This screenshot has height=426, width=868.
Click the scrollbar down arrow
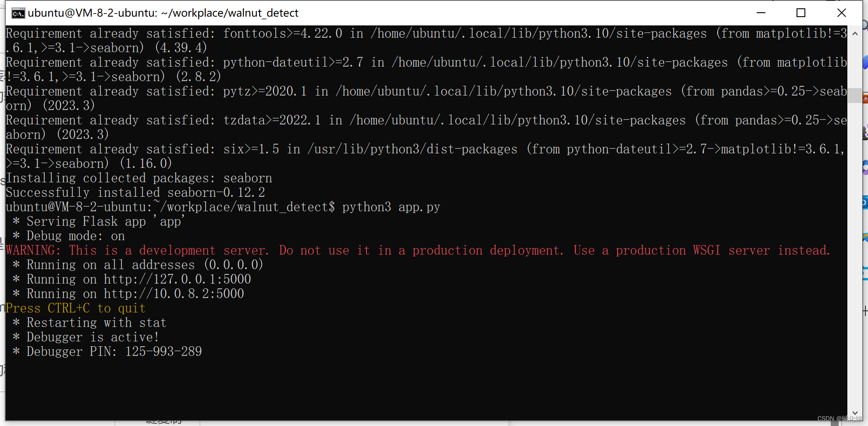point(854,412)
